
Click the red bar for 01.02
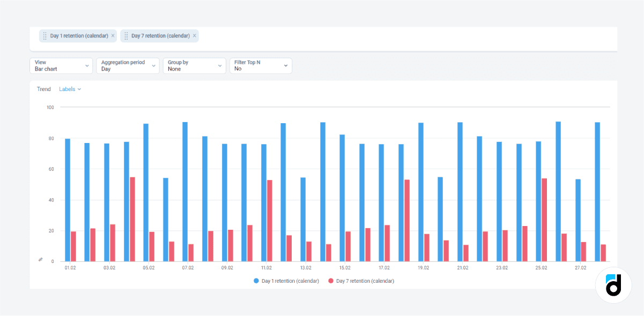[x=73, y=246]
